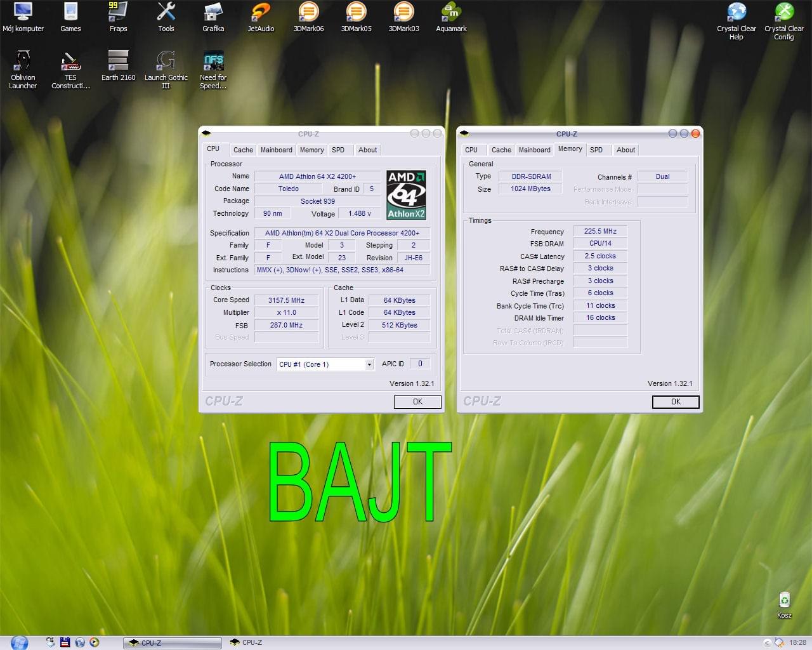Open the TES Construction Set icon
The height and width of the screenshot is (650, 812).
(x=70, y=70)
